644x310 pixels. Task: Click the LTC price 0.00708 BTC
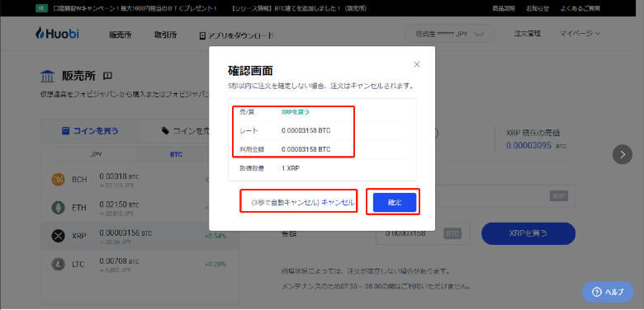pyautogui.click(x=119, y=261)
